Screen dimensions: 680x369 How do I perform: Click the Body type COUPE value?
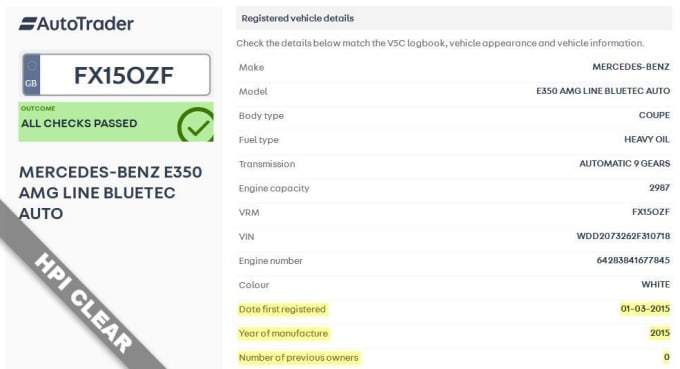click(x=654, y=115)
